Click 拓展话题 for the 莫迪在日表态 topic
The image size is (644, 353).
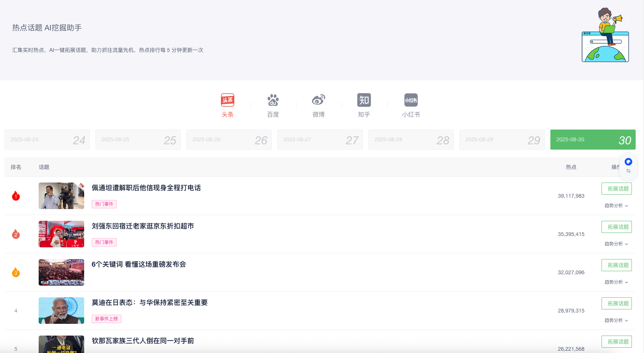pos(616,303)
